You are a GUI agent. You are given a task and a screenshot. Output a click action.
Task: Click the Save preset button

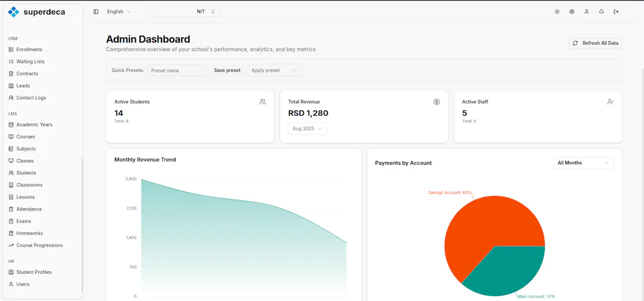click(x=227, y=70)
